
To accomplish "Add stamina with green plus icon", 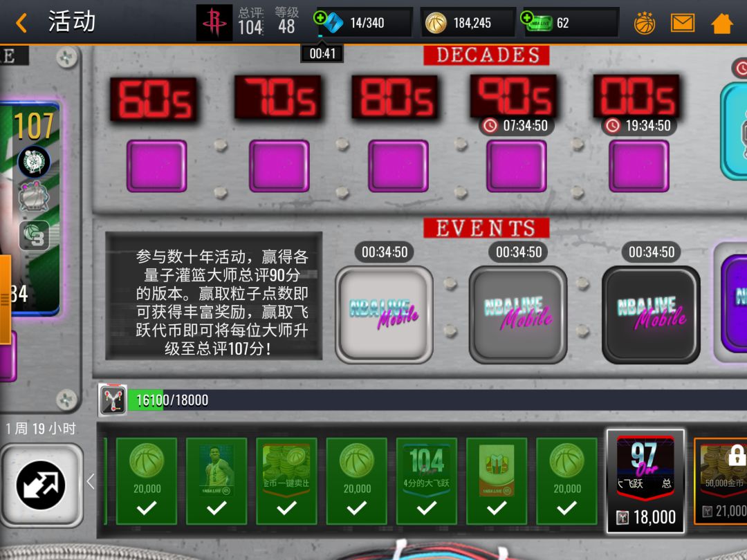I will coord(320,18).
